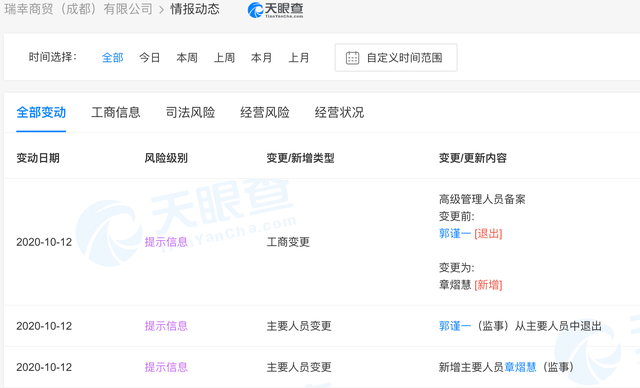
Task: Choose the 上周 time filter
Action: pyautogui.click(x=224, y=58)
